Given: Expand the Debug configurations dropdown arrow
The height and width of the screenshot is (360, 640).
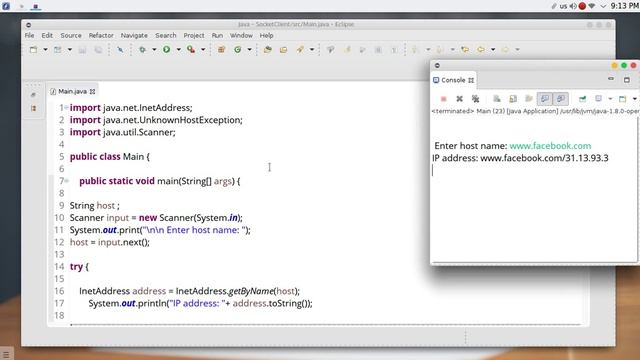Looking at the screenshot, I should click(154, 50).
